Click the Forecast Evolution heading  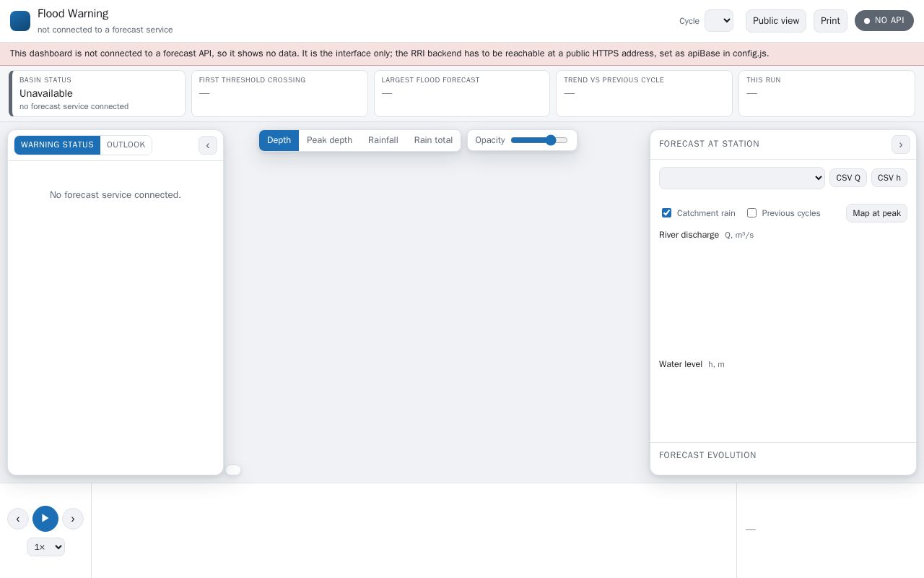click(707, 455)
